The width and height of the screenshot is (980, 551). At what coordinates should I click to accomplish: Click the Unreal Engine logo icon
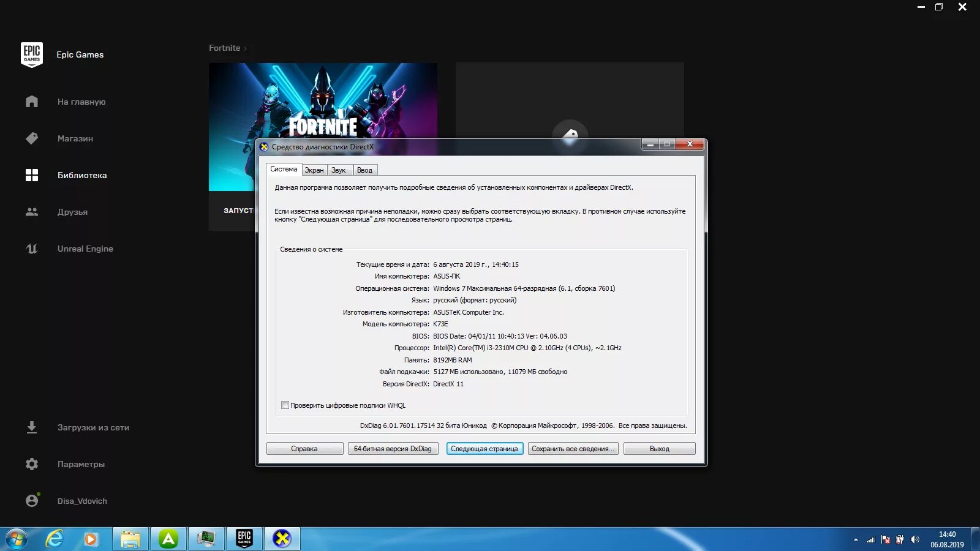pos(32,249)
